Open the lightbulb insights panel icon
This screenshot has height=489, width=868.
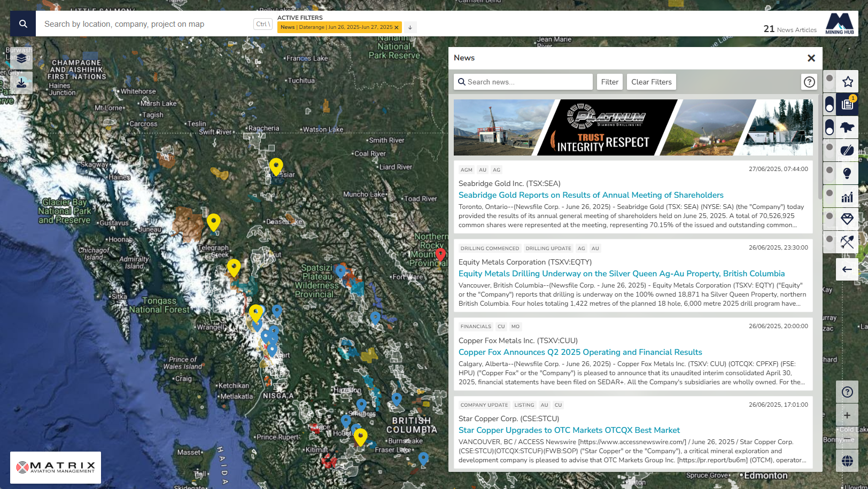point(847,173)
